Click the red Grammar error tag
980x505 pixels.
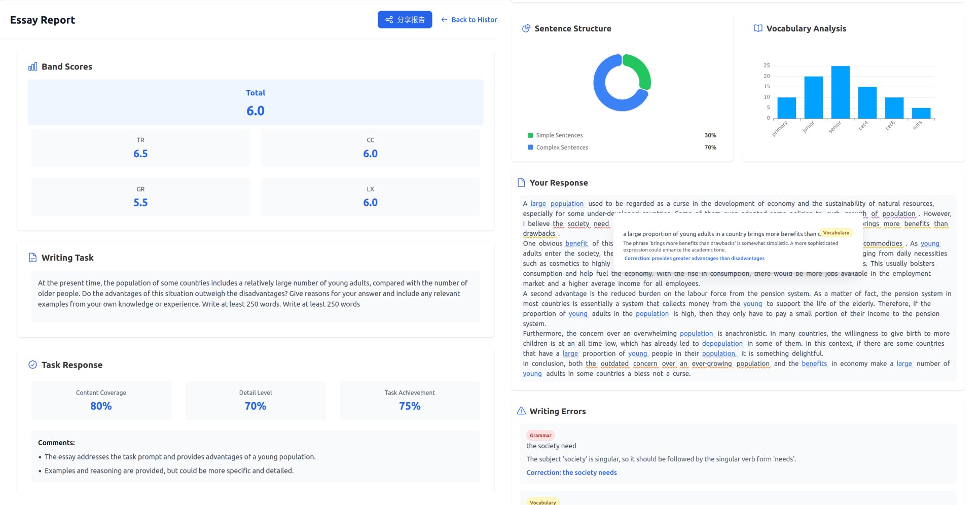coord(540,436)
